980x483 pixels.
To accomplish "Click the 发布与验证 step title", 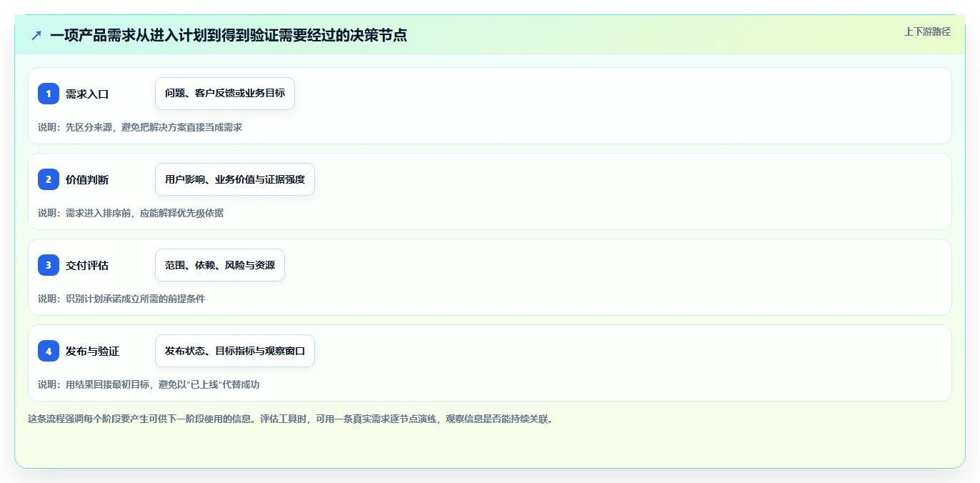I will [x=92, y=351].
